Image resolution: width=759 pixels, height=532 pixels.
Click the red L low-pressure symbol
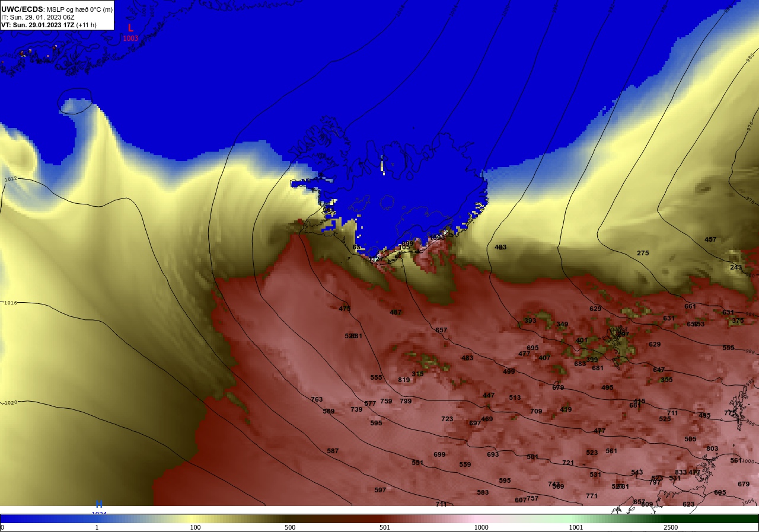click(x=130, y=28)
